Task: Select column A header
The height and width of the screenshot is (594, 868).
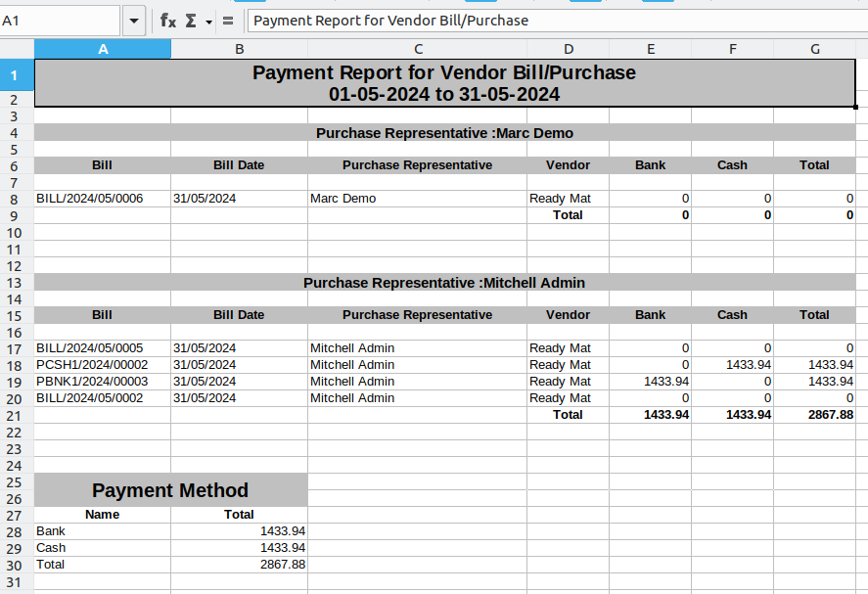Action: click(103, 49)
